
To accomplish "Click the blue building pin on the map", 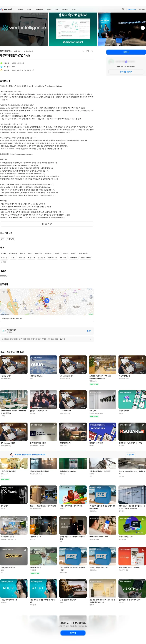I will (x=47, y=300).
